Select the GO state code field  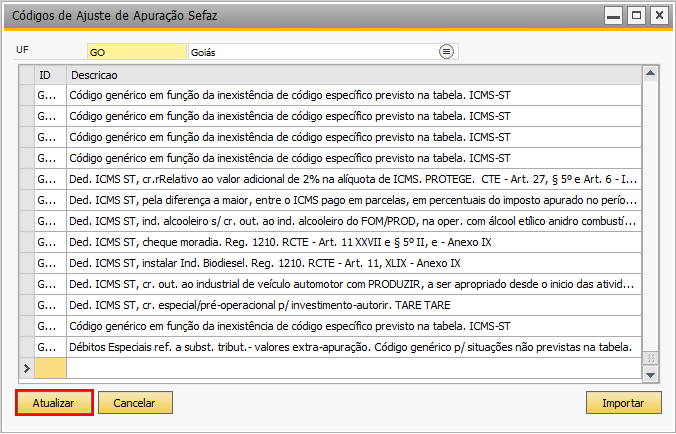pyautogui.click(x=137, y=52)
